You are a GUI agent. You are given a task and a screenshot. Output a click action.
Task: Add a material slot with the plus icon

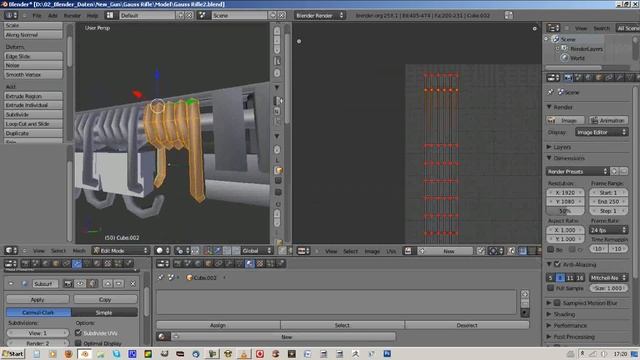tap(525, 293)
